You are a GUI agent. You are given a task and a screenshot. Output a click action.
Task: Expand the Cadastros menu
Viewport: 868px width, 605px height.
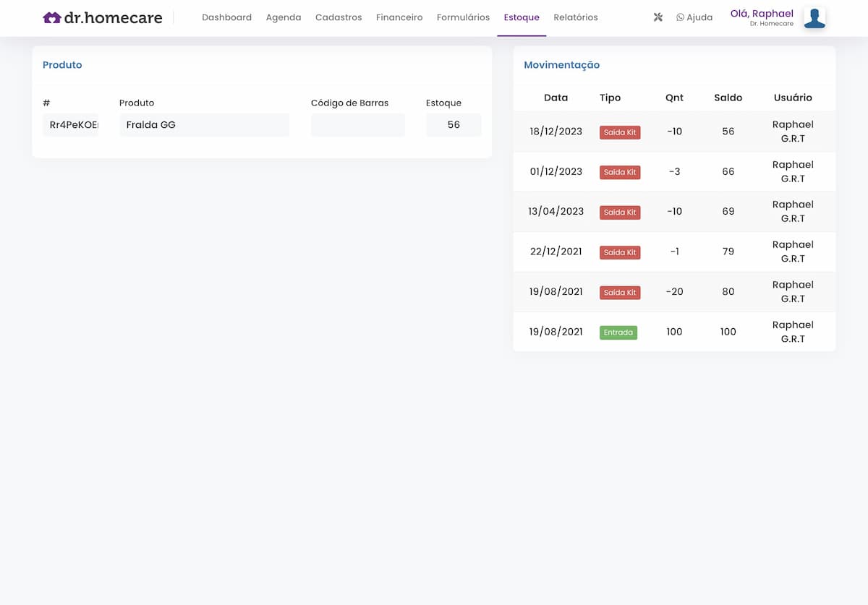coord(338,17)
